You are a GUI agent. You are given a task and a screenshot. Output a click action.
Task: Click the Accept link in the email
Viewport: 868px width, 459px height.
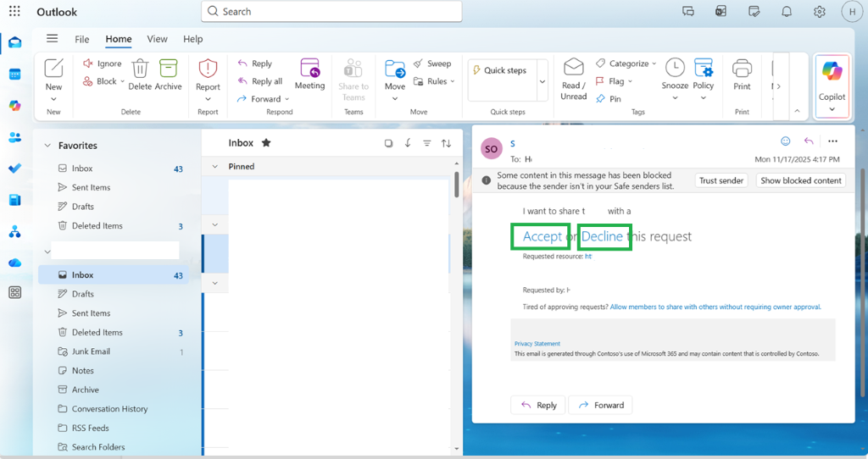tap(542, 236)
